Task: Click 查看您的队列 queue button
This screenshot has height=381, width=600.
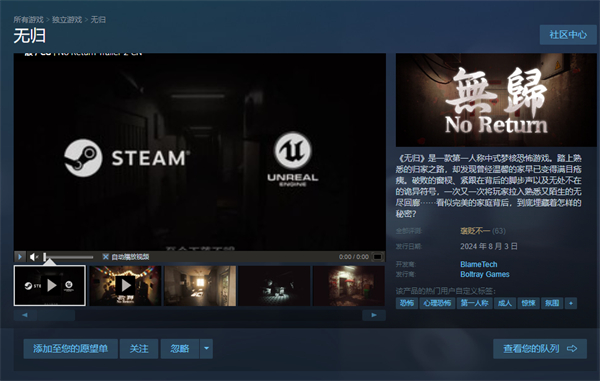Action: (x=540, y=348)
